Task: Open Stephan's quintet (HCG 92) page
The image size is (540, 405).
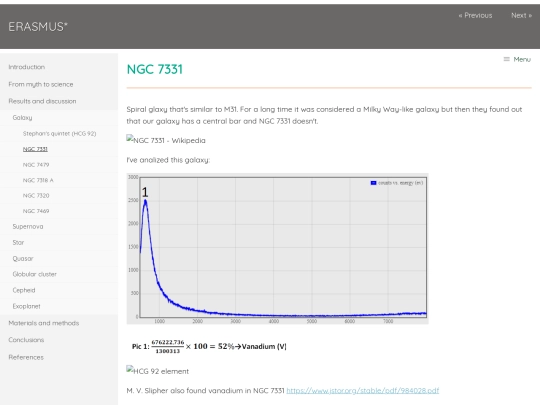Action: (x=60, y=133)
